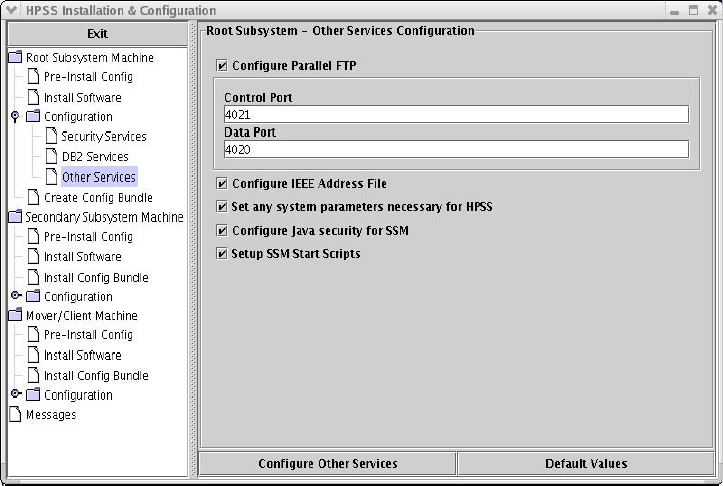Collapse Root Subsystem Configuration tree node
Image resolution: width=723 pixels, height=486 pixels.
[15, 117]
